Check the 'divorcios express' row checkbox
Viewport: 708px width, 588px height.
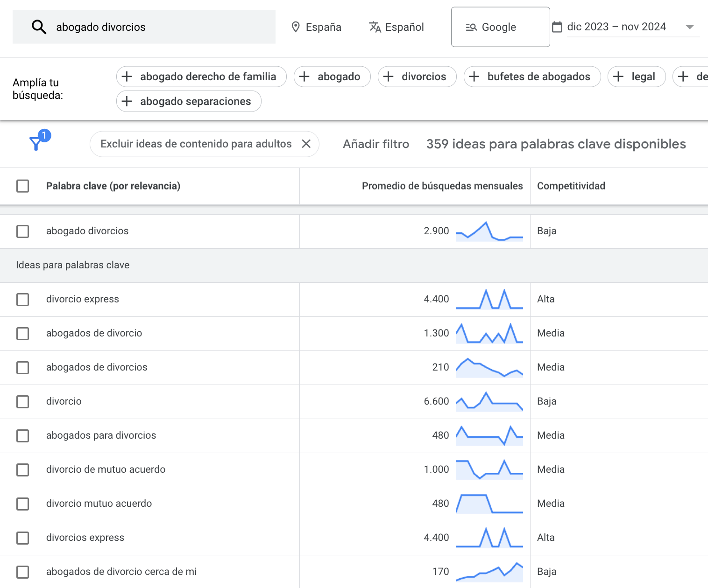click(22, 538)
